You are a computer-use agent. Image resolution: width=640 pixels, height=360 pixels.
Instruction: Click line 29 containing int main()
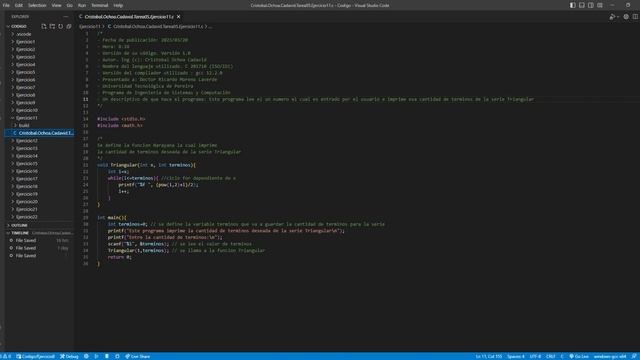point(112,218)
